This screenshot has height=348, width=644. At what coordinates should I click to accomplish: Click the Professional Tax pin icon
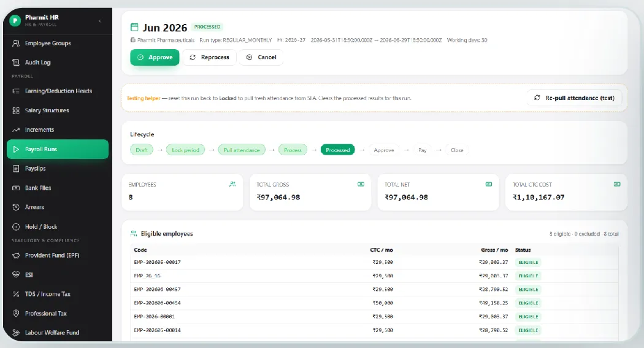pyautogui.click(x=16, y=314)
